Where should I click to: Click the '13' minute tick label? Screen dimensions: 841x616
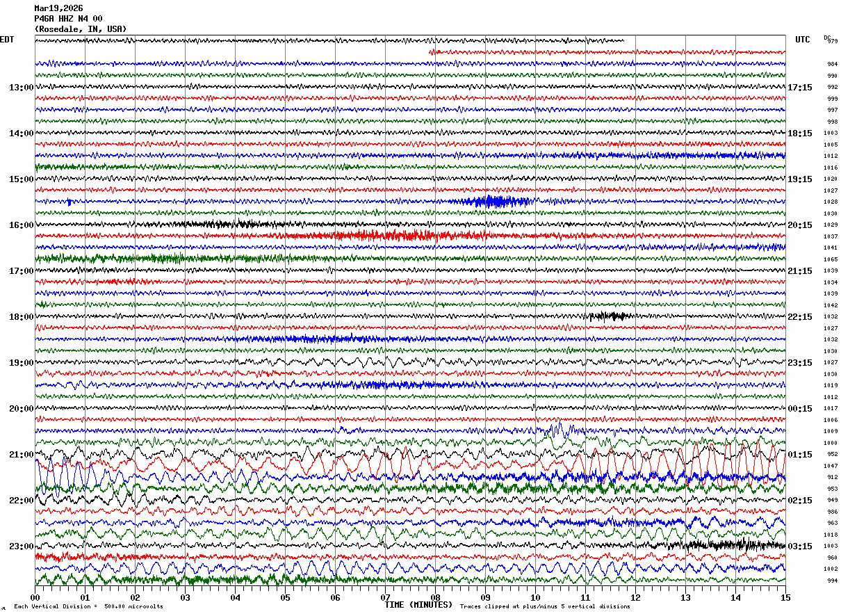click(685, 597)
